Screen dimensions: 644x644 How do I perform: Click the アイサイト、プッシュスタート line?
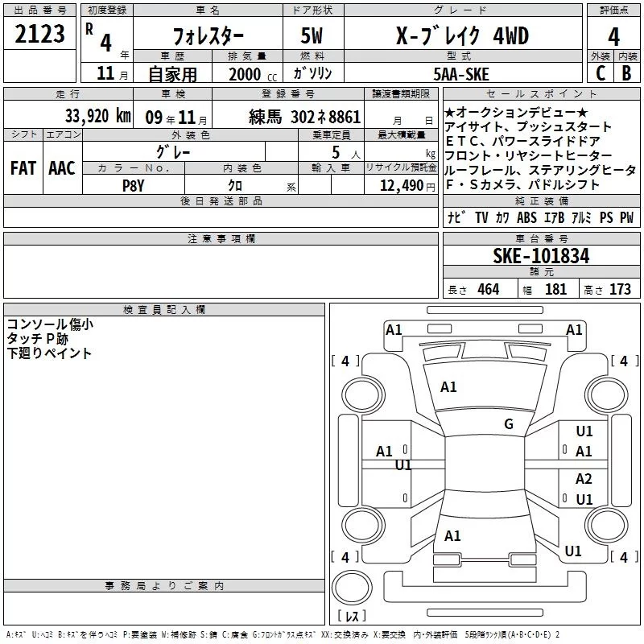[528, 127]
